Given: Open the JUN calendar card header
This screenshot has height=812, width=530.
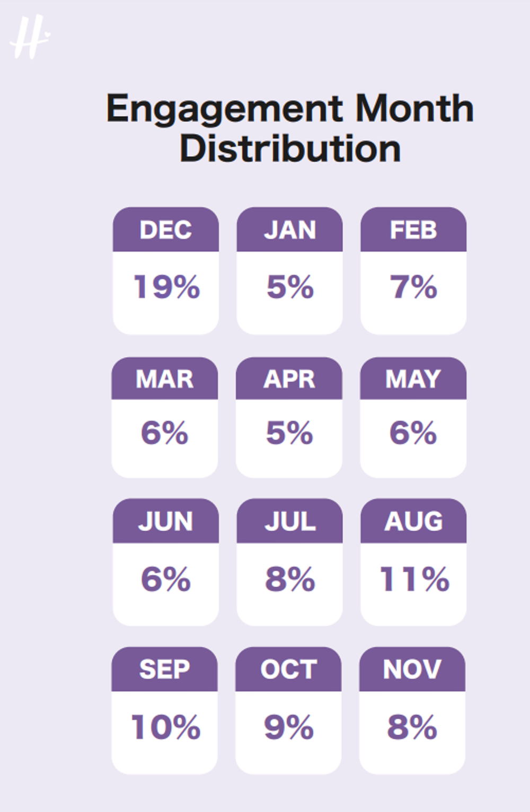Looking at the screenshot, I should 166,520.
